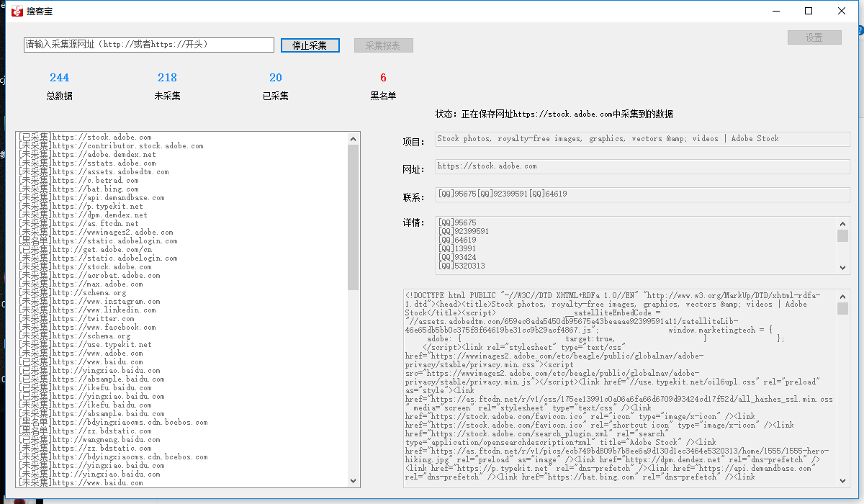Click the 联系 contact field
864x504 pixels.
[643, 194]
